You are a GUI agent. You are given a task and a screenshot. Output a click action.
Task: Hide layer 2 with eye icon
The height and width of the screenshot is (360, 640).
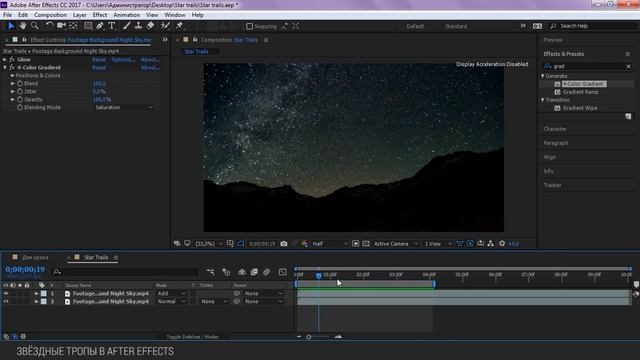click(6, 301)
